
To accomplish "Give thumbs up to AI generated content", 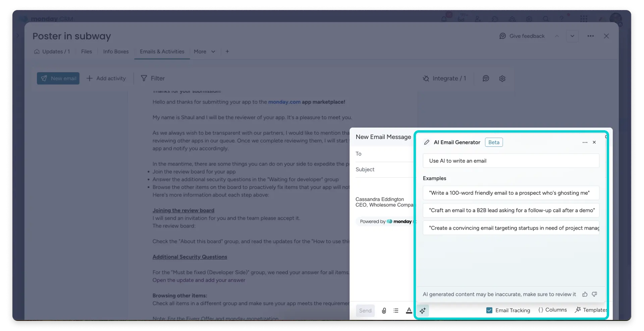I will click(x=585, y=294).
